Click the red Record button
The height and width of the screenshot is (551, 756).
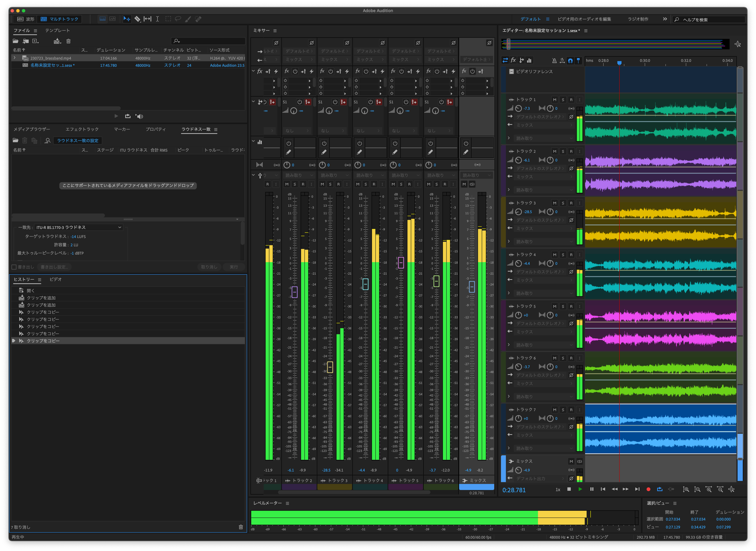point(648,489)
